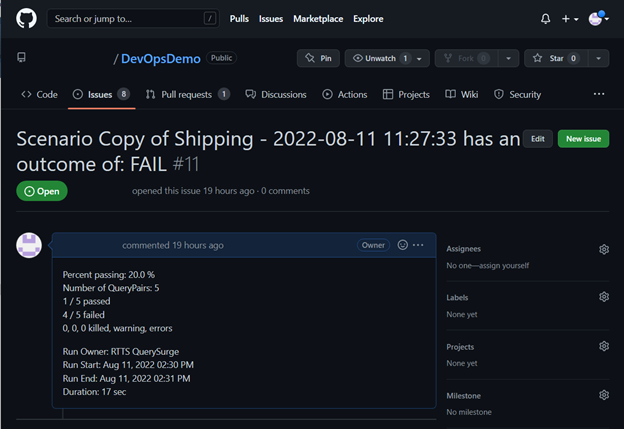Click the Milestone gear icon
Viewport: 624px width, 429px height.
point(604,395)
